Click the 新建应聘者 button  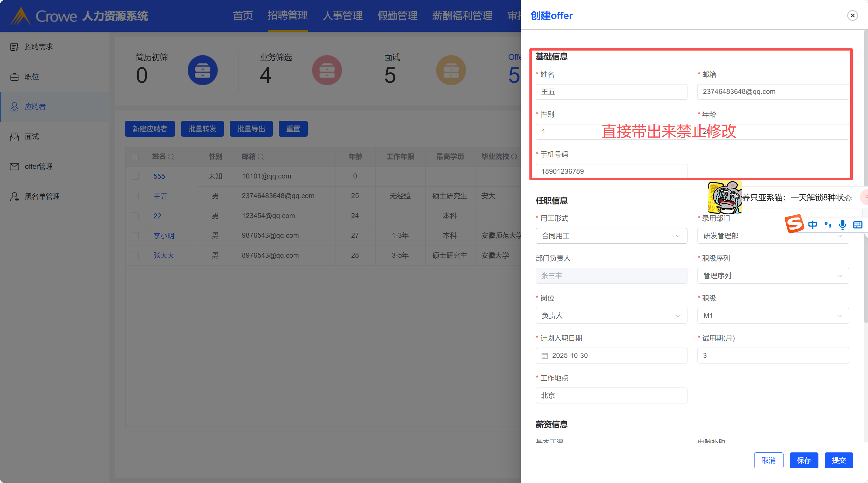pos(150,129)
